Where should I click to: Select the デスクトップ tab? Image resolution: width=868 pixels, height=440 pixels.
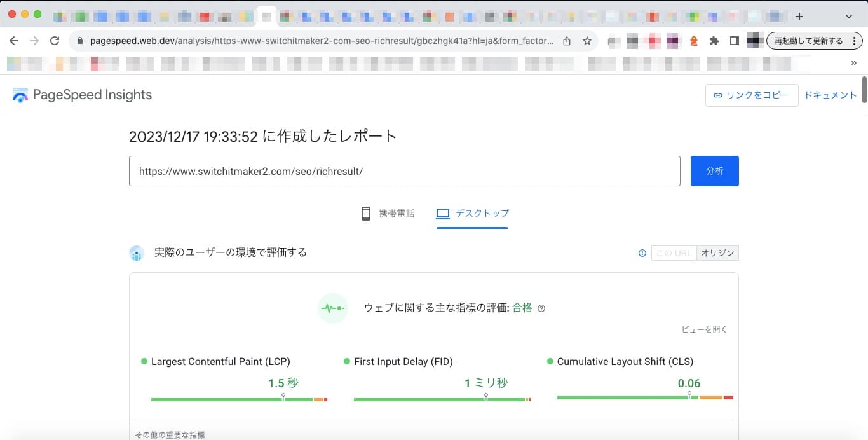473,214
